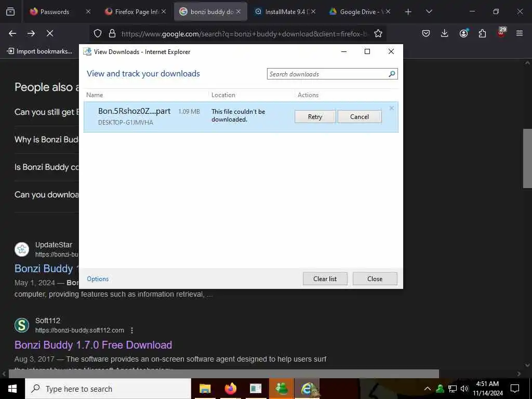This screenshot has height=399, width=532.
Task: Click the volume speaker tray icon
Action: (x=464, y=389)
